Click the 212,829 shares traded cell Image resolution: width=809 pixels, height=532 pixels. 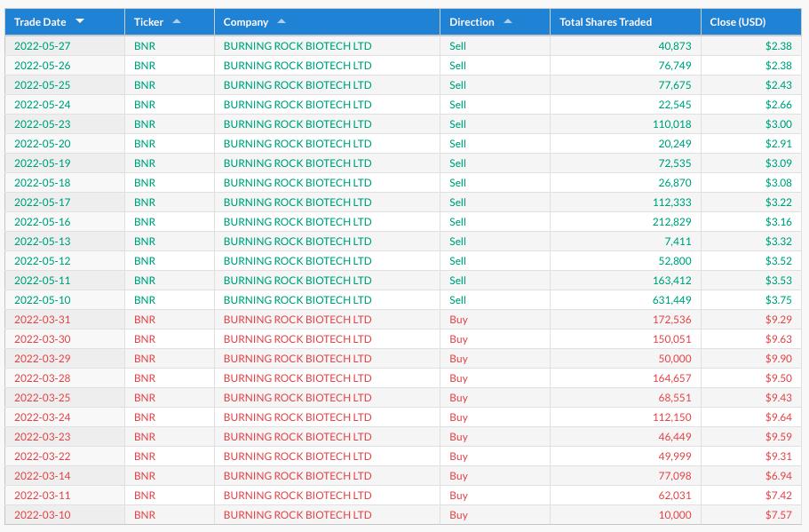click(670, 222)
